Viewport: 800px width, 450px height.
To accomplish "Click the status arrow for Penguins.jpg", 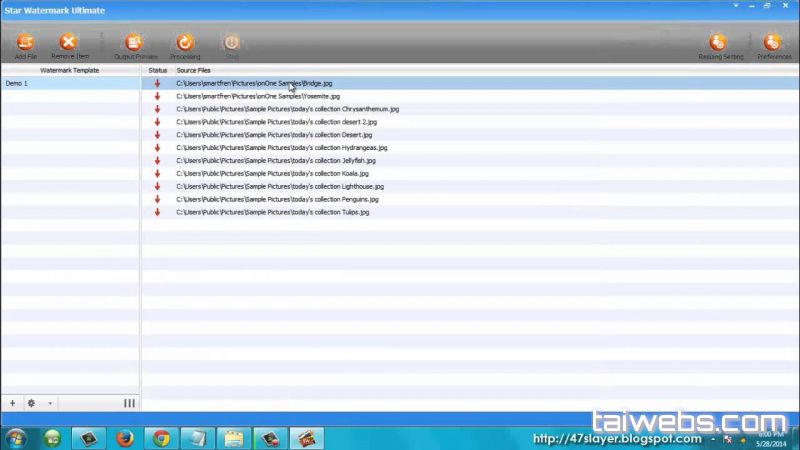I will [157, 199].
